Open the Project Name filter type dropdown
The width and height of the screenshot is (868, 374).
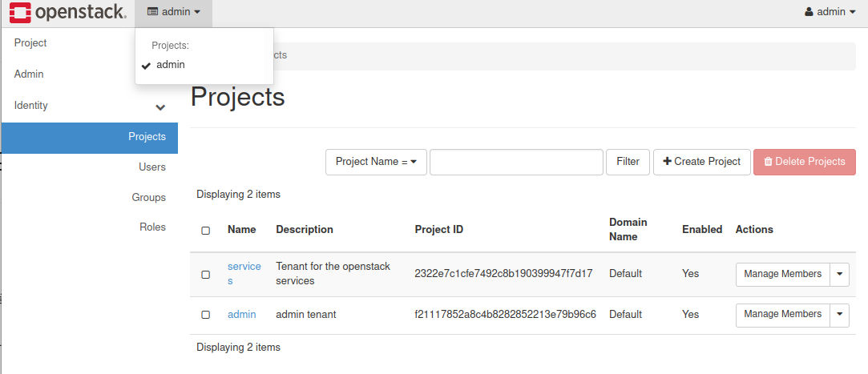[376, 162]
